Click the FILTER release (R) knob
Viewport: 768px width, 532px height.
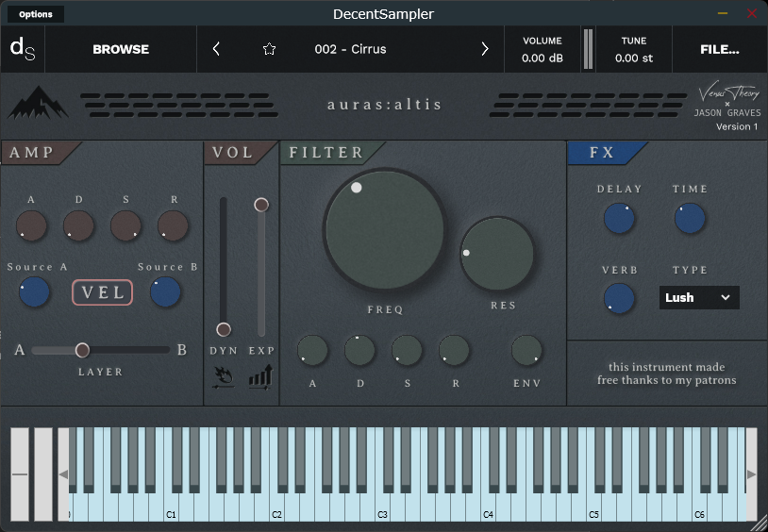[x=454, y=350]
